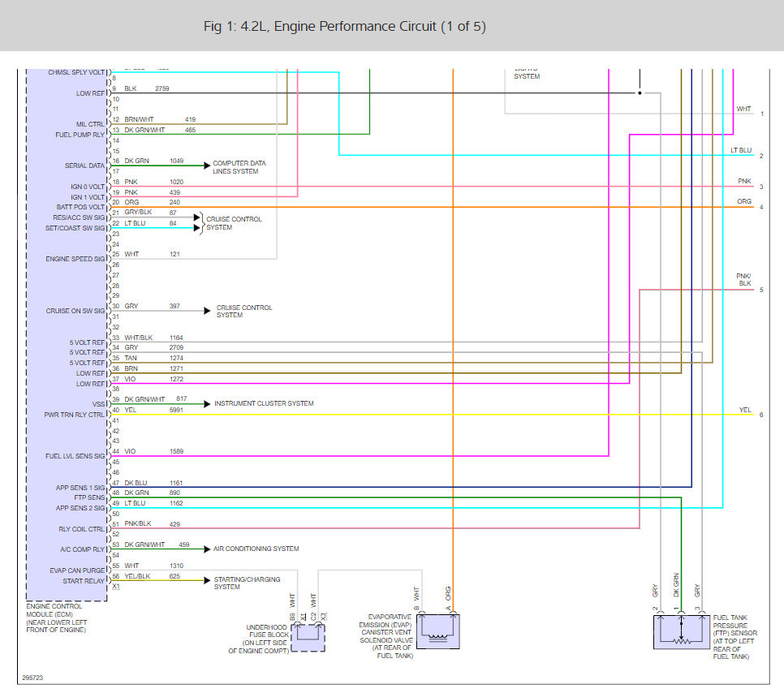Viewport: 784px width, 693px height.
Task: Click the EVAP canister vent solenoid caption
Action: (x=386, y=636)
